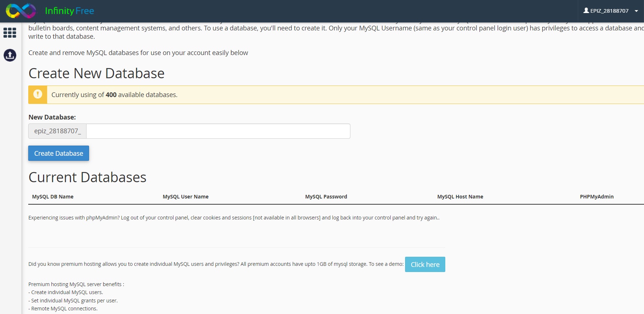644x314 pixels.
Task: Focus the New Database name input field
Action: point(218,131)
